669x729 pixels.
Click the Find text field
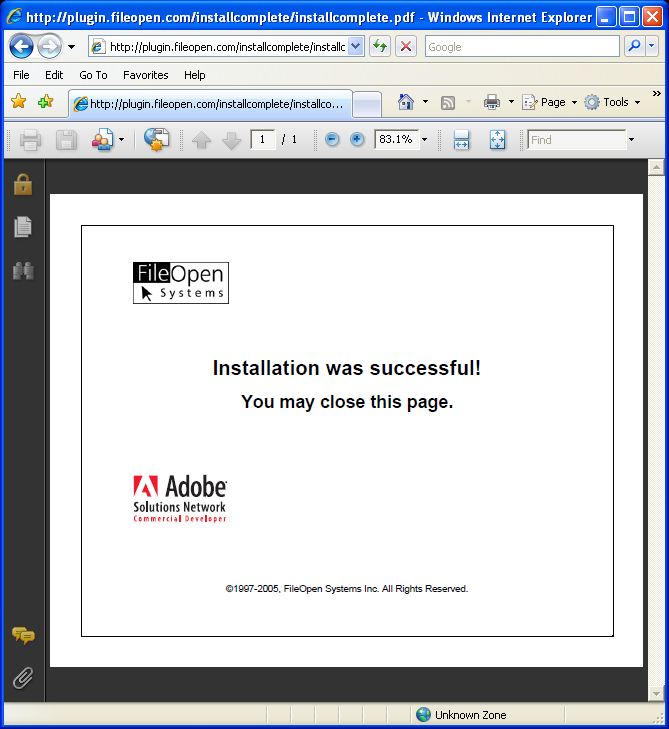tap(577, 139)
